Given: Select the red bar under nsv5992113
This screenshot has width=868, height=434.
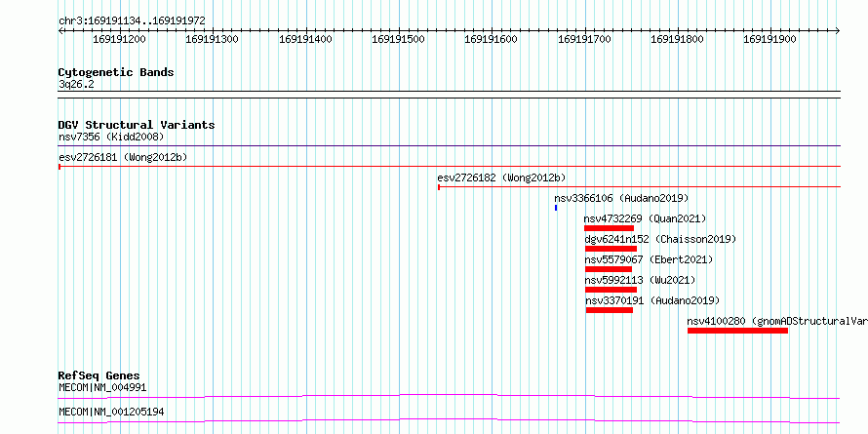Looking at the screenshot, I should coord(611,290).
